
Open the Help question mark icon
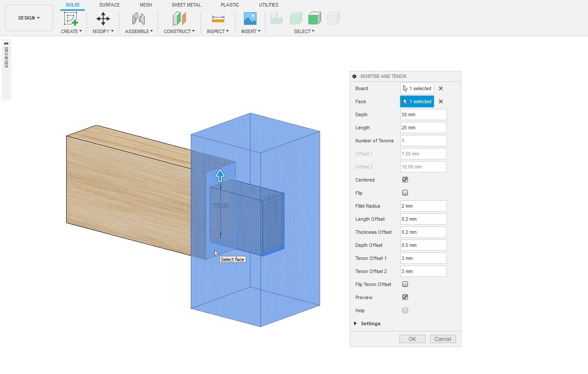click(405, 310)
